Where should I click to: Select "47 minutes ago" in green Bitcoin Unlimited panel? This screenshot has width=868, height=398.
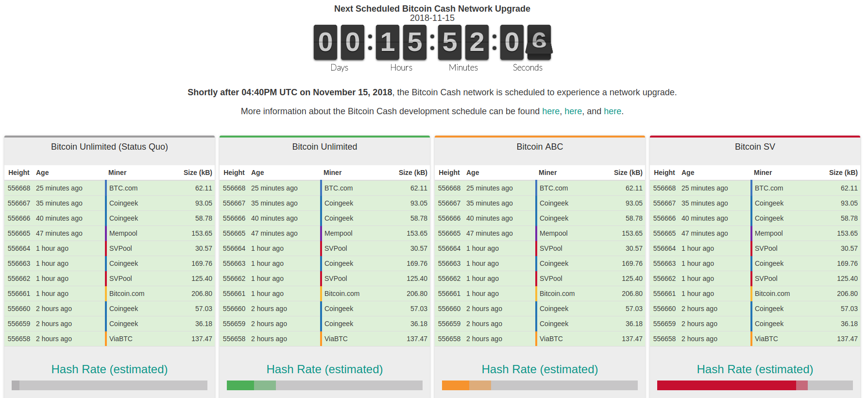[x=274, y=233]
